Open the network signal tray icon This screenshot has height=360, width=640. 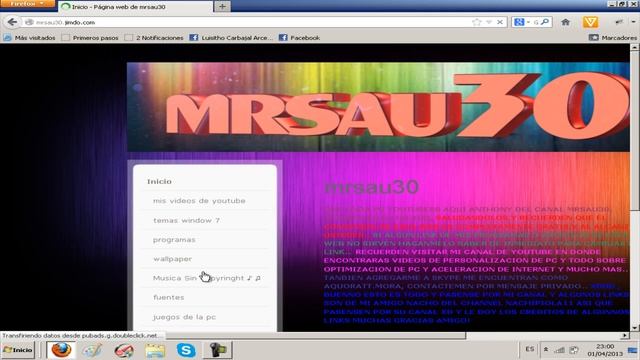(560, 350)
